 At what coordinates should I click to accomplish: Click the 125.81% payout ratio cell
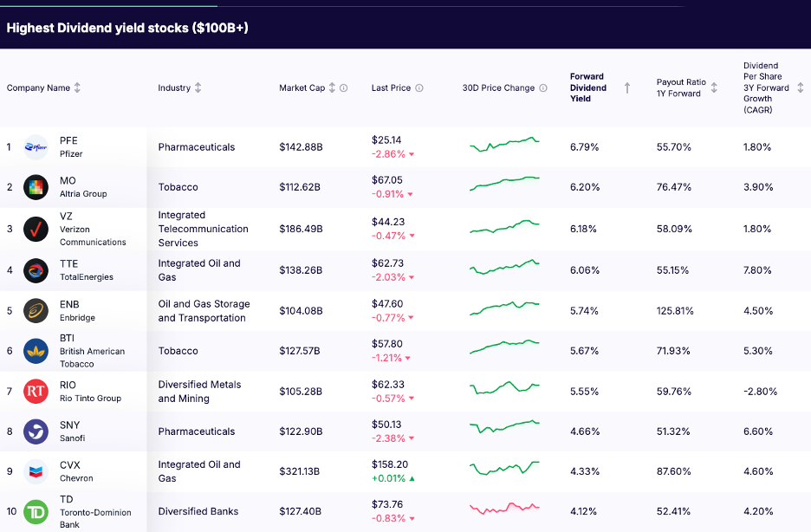(675, 311)
